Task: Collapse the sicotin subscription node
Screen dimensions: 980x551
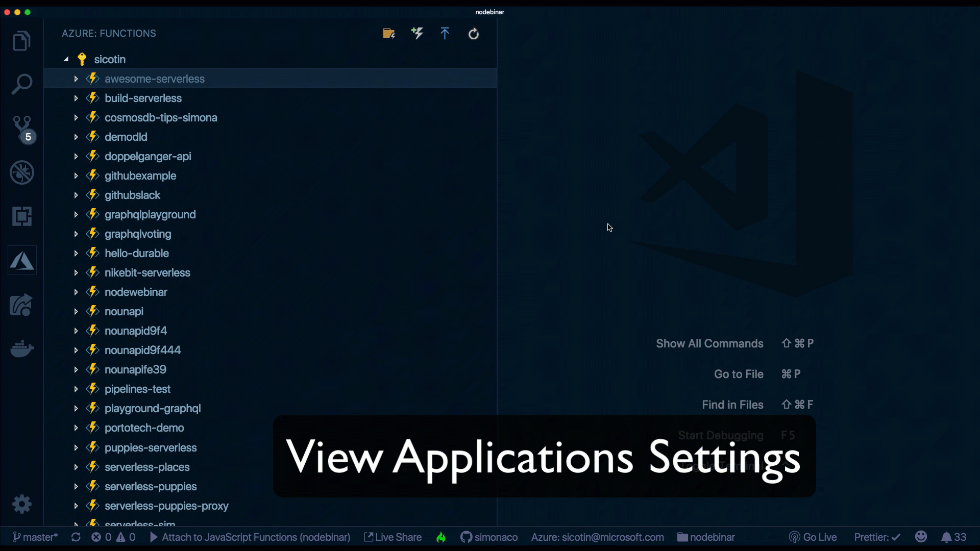Action: click(x=66, y=59)
